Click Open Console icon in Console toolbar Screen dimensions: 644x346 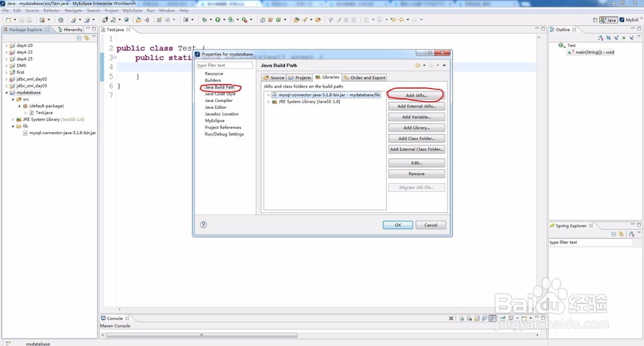pos(524,318)
